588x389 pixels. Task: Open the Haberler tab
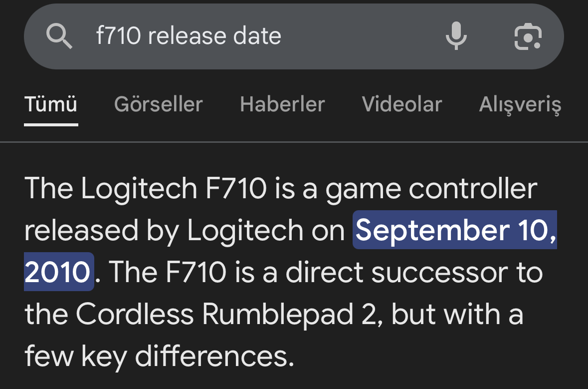coord(282,104)
